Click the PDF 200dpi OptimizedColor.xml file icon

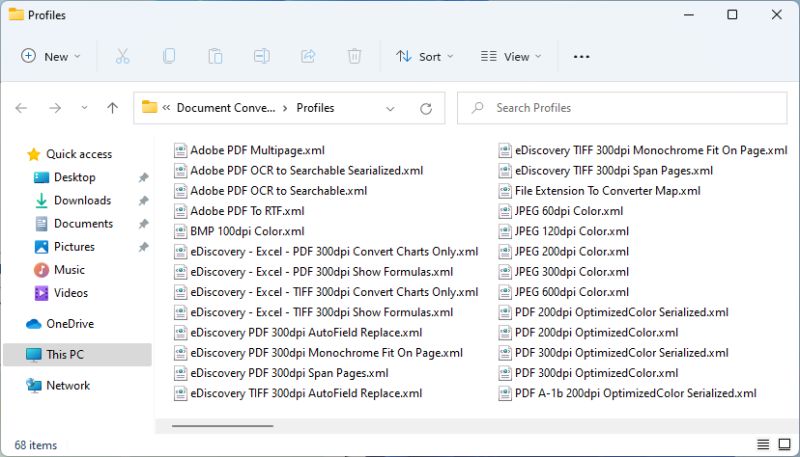pyautogui.click(x=505, y=333)
